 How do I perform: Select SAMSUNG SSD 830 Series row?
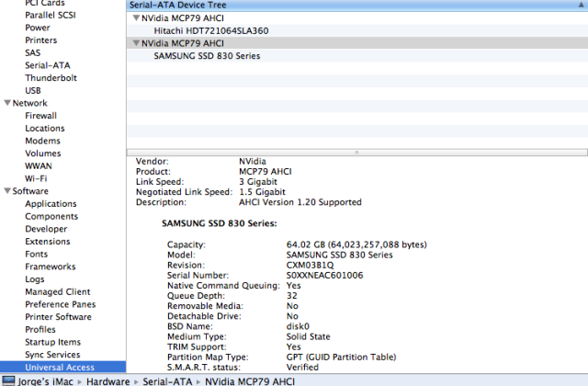click(x=357, y=55)
